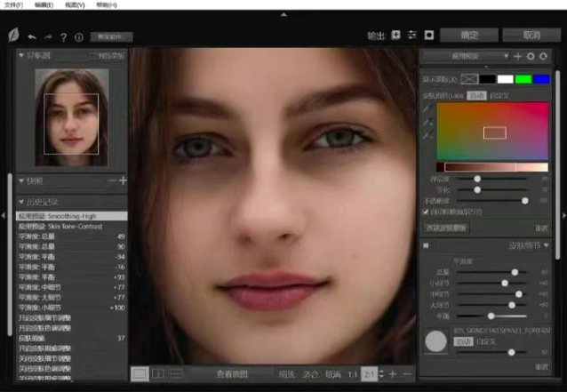Toggle the checkbox below the mask sliders
Viewport: 567px width, 392px height.
tap(427, 212)
